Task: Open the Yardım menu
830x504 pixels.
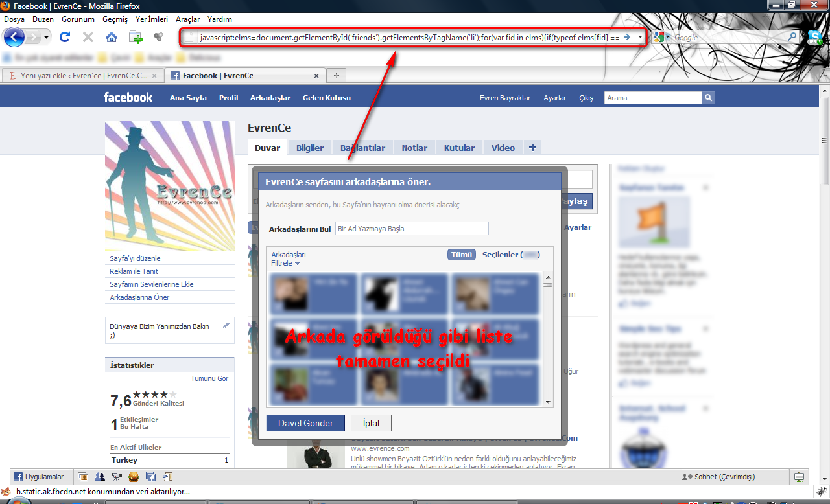Action: (219, 19)
